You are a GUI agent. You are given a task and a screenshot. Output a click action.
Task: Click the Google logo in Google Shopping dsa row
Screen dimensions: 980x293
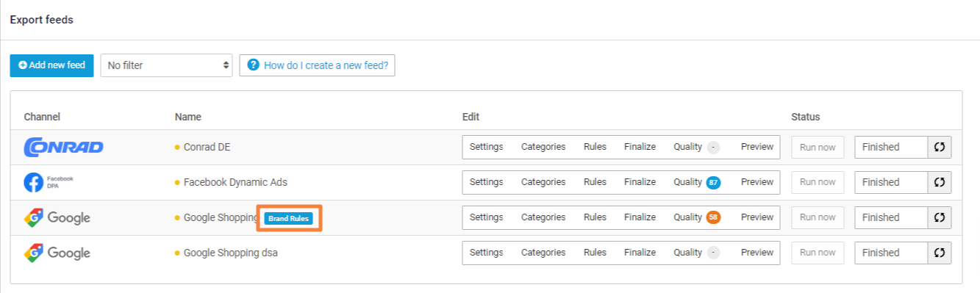point(57,253)
